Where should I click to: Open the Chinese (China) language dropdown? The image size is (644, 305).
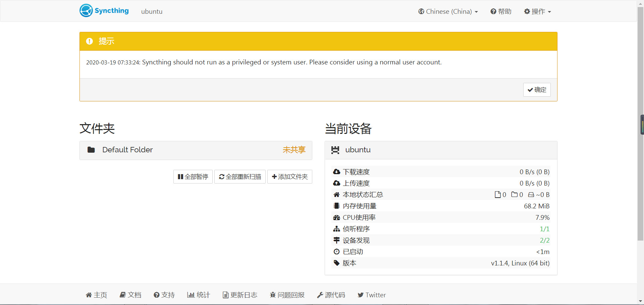[448, 11]
